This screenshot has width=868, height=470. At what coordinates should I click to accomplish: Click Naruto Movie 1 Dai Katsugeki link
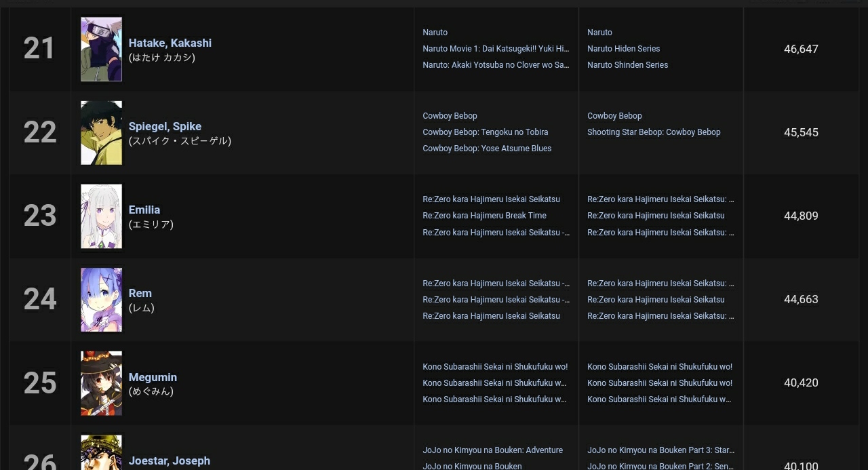coord(496,49)
